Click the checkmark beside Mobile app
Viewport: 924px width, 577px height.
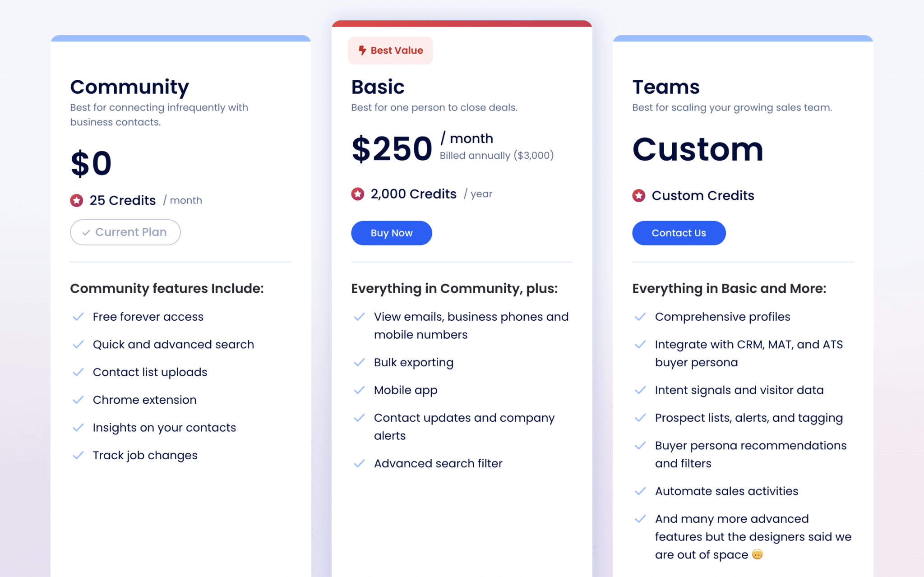[x=359, y=390]
